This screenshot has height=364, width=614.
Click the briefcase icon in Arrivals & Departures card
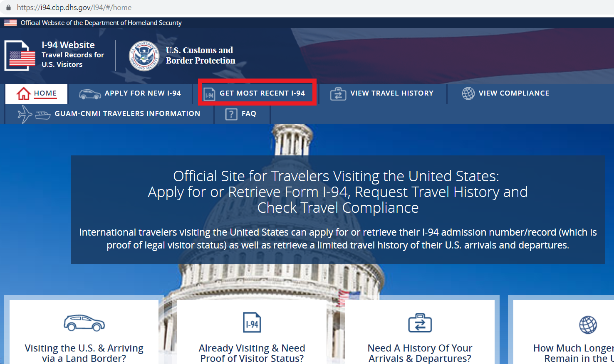[420, 323]
